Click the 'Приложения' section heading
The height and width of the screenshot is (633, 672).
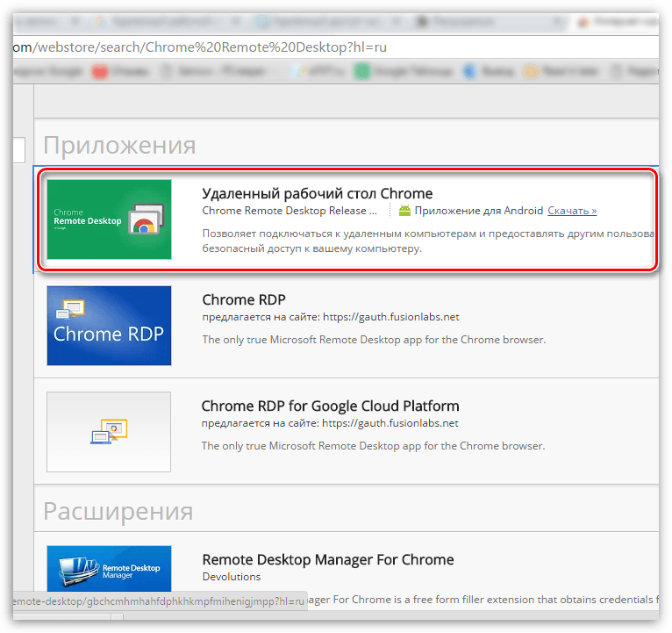tap(119, 145)
